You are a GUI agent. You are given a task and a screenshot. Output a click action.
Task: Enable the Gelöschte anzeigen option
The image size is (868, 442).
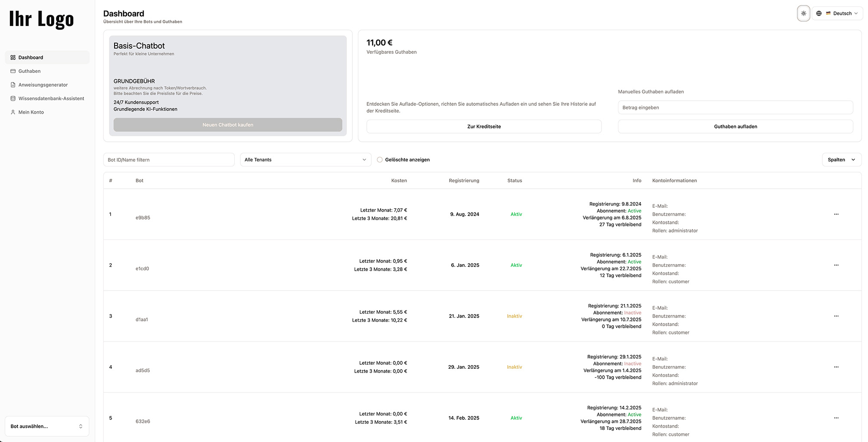[x=380, y=160]
